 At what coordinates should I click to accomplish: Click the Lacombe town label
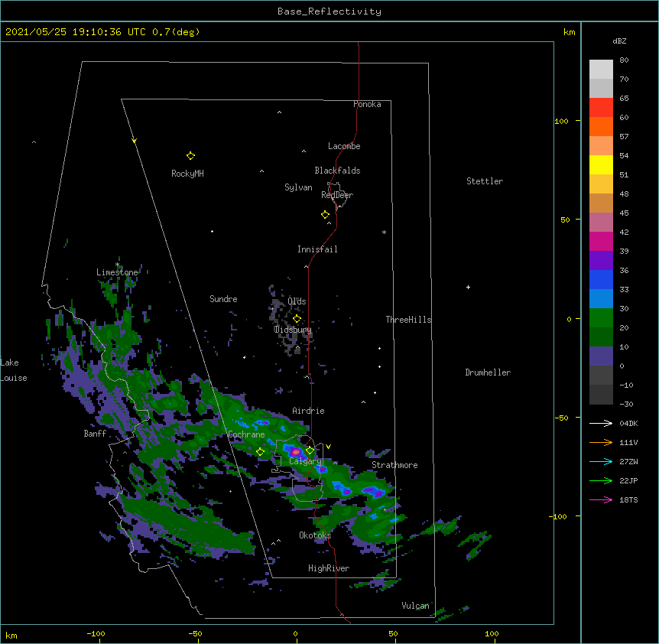pos(344,146)
